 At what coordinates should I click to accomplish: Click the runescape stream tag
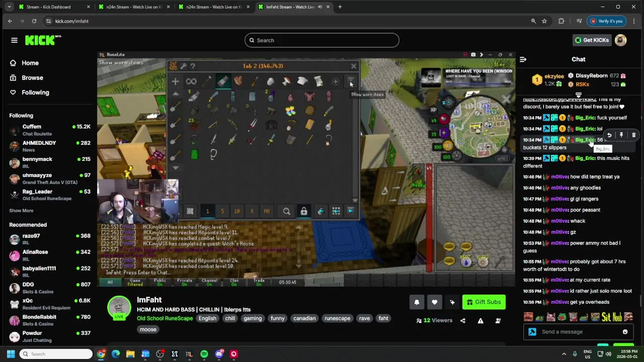pos(337,319)
